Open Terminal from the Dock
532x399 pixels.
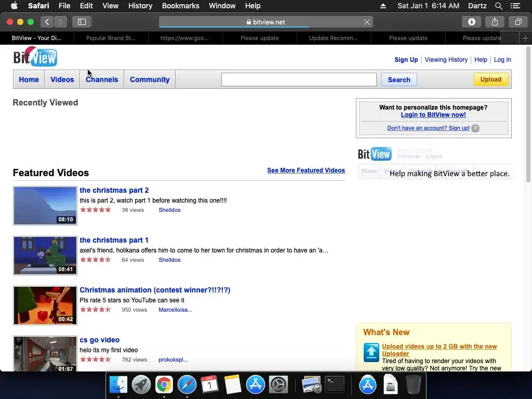(335, 385)
